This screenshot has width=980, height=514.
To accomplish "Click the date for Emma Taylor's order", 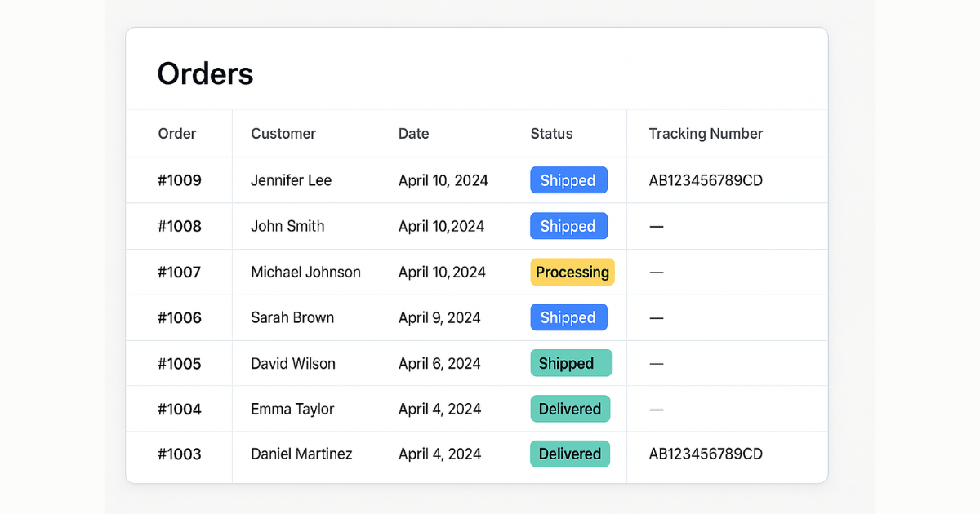I will [x=439, y=409].
